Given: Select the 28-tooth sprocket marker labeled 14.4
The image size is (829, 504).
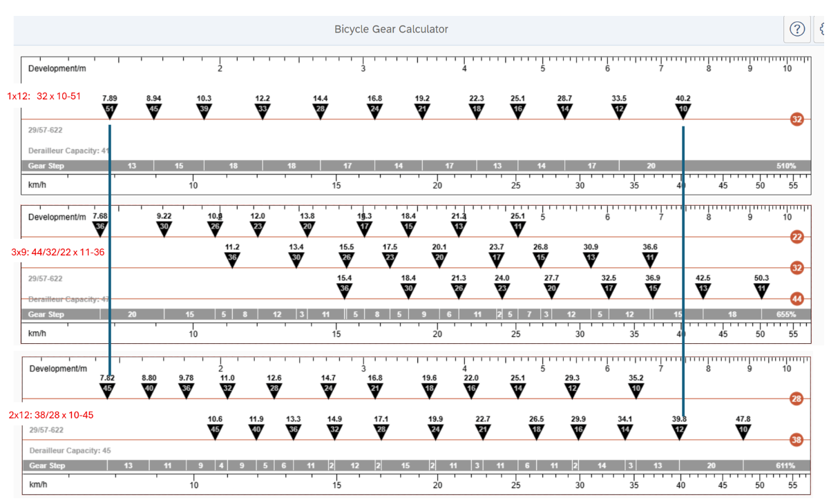Looking at the screenshot, I should coord(321,110).
